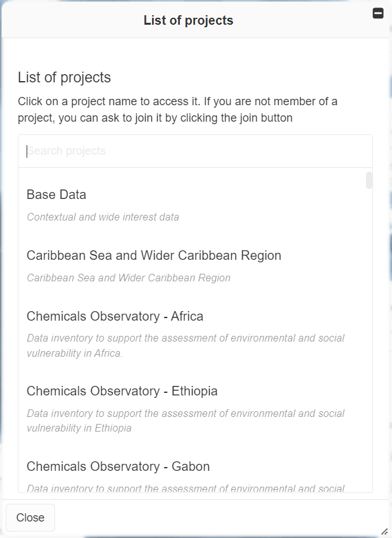Screen dimensions: 392x538
Task: Open Caribbean Sea and Wider Caribbean Region project
Action: (x=154, y=255)
